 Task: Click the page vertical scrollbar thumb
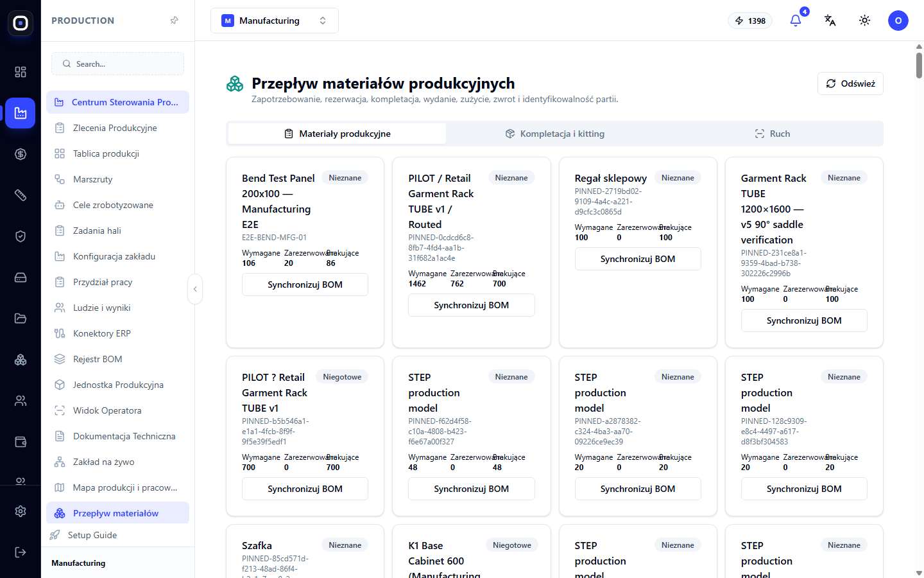(919, 64)
